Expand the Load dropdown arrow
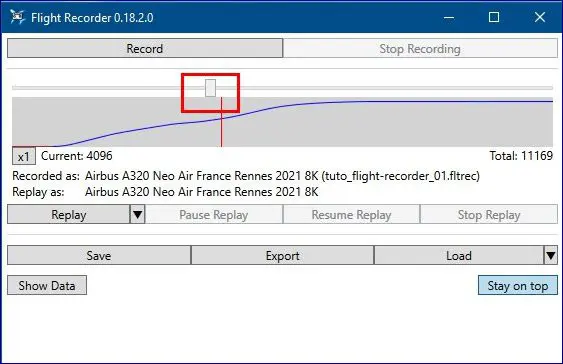The width and height of the screenshot is (563, 364). point(551,256)
